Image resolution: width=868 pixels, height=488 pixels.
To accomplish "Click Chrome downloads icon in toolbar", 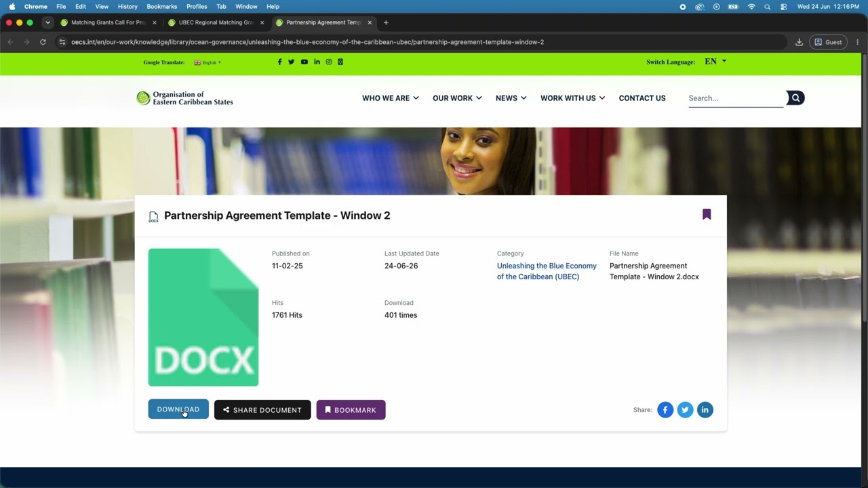I will click(799, 42).
